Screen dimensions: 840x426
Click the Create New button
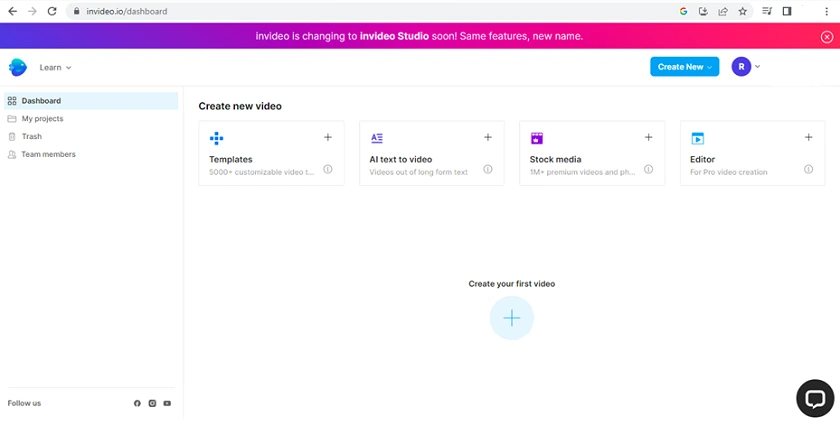[685, 67]
